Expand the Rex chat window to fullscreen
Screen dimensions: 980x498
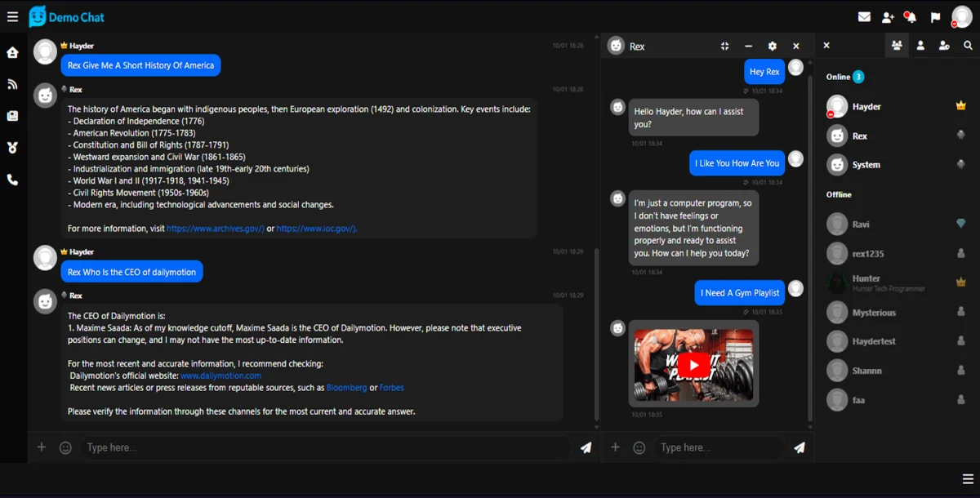point(724,46)
